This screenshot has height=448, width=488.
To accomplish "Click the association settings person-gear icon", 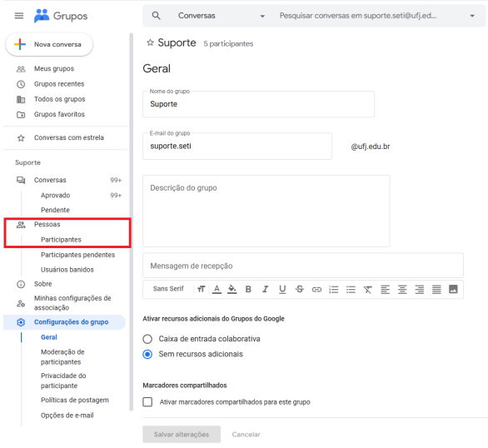I will (21, 303).
